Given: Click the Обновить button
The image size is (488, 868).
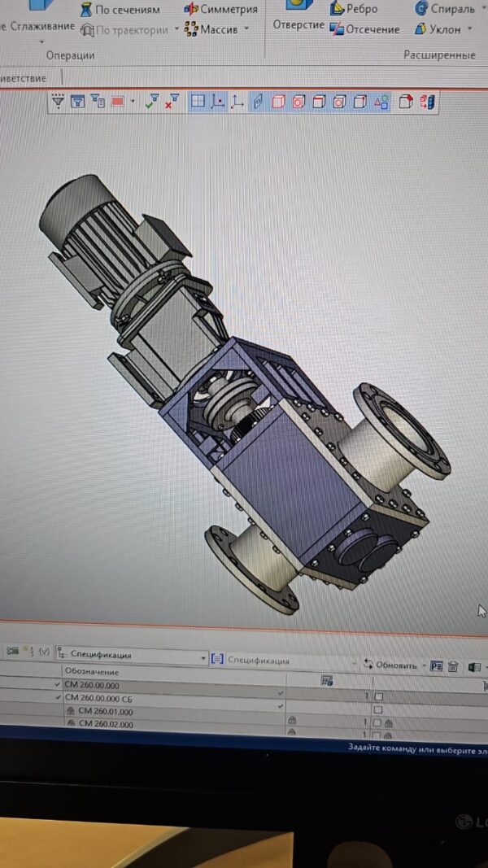Looking at the screenshot, I should [x=390, y=665].
